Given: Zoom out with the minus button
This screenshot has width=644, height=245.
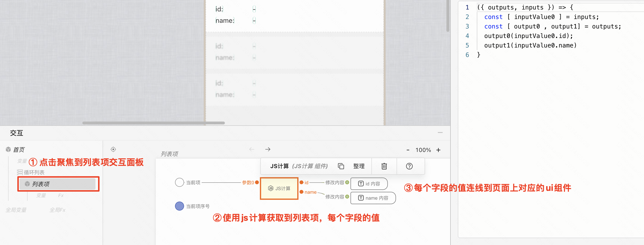Looking at the screenshot, I should point(408,150).
